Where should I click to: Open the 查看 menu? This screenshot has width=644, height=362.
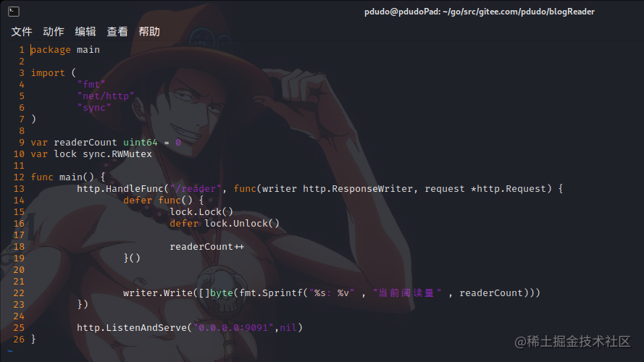[117, 32]
